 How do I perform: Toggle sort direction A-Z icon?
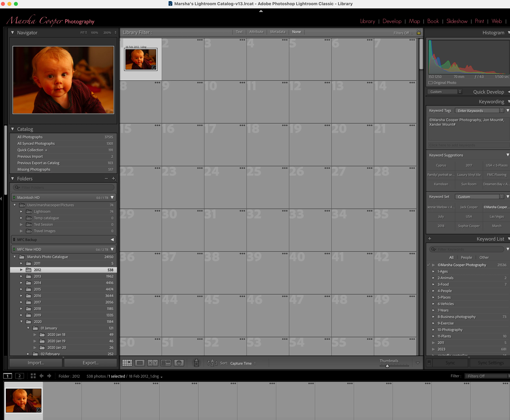[212, 363]
